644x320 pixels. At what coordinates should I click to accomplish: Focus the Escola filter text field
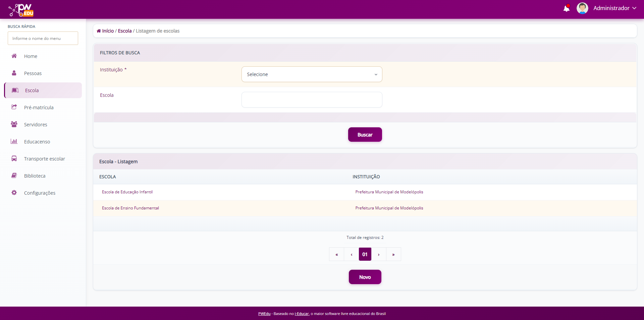[x=312, y=100]
